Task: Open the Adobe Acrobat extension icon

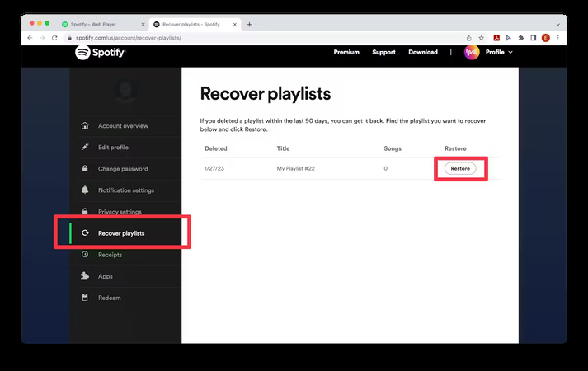Action: 496,38
